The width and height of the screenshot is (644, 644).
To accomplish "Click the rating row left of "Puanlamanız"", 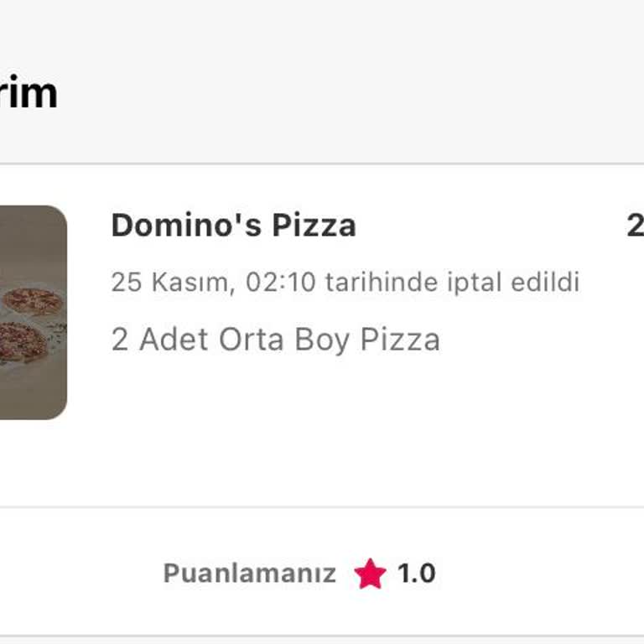I will point(75,574).
